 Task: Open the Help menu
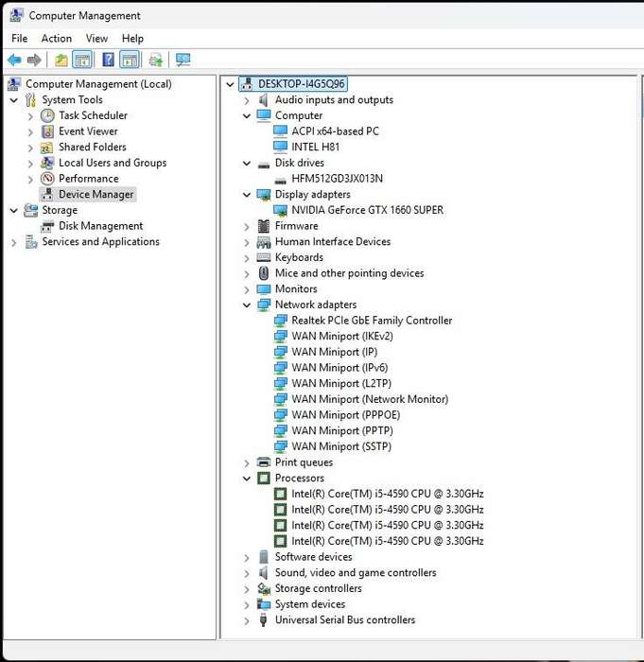tap(132, 39)
